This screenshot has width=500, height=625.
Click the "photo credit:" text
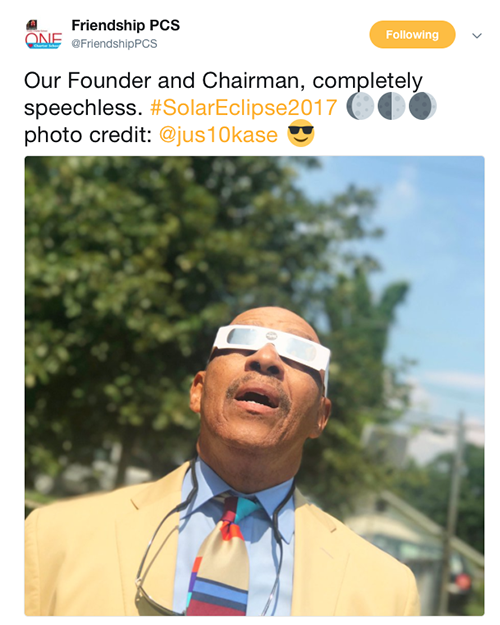coord(88,135)
